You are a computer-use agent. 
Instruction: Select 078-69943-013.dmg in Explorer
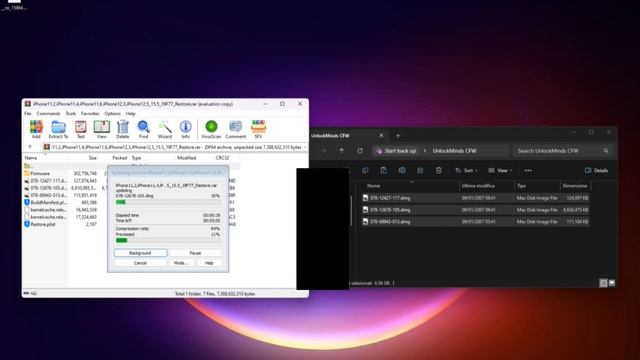(476, 222)
